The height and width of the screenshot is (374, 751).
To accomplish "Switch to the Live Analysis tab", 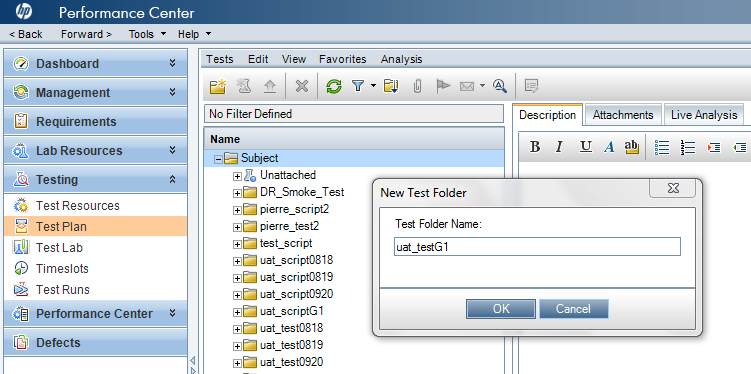I will 704,115.
